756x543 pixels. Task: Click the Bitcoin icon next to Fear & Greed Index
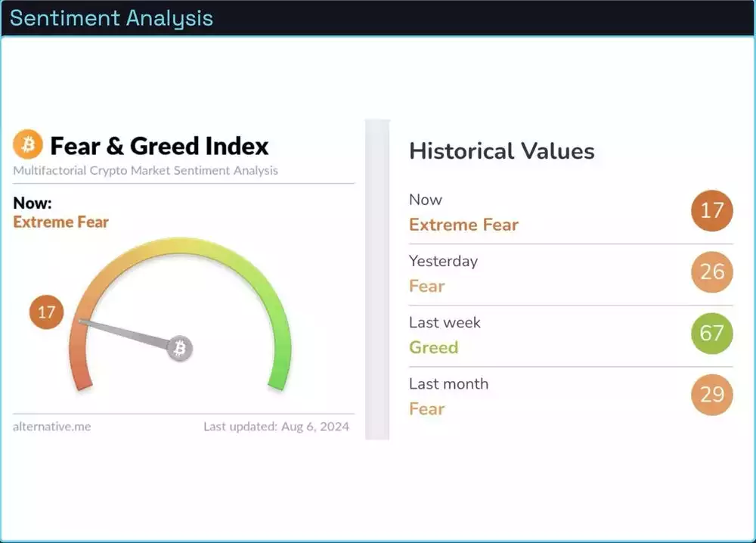[x=29, y=145]
